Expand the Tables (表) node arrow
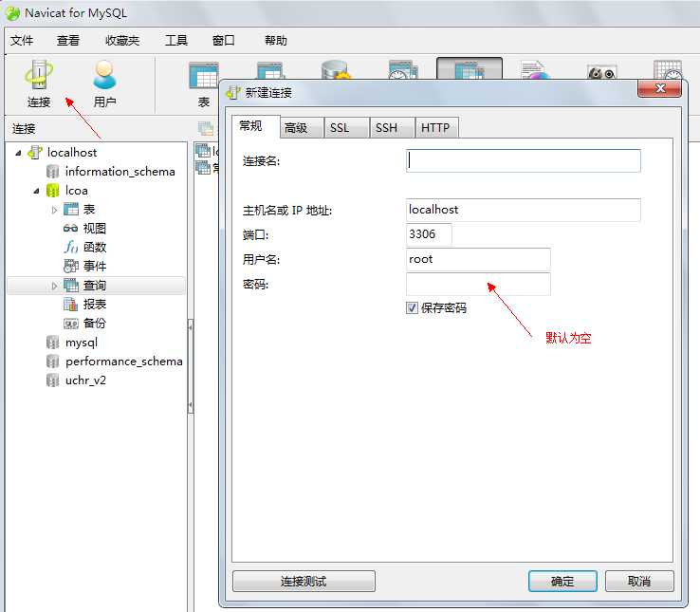Image resolution: width=700 pixels, height=612 pixels. (54, 210)
